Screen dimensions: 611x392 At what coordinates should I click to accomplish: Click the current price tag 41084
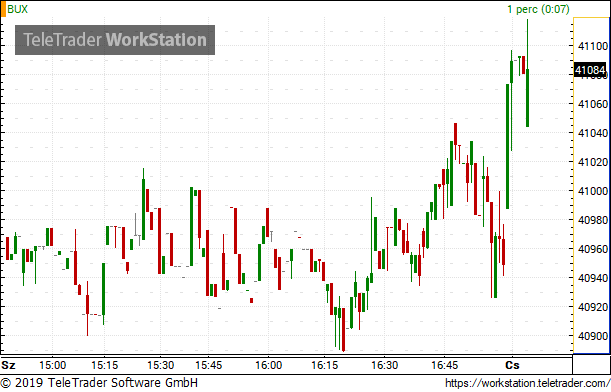click(x=590, y=70)
